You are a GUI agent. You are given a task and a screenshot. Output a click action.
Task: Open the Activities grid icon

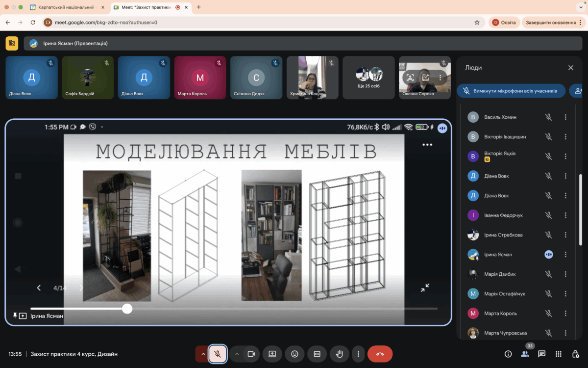pos(559,354)
